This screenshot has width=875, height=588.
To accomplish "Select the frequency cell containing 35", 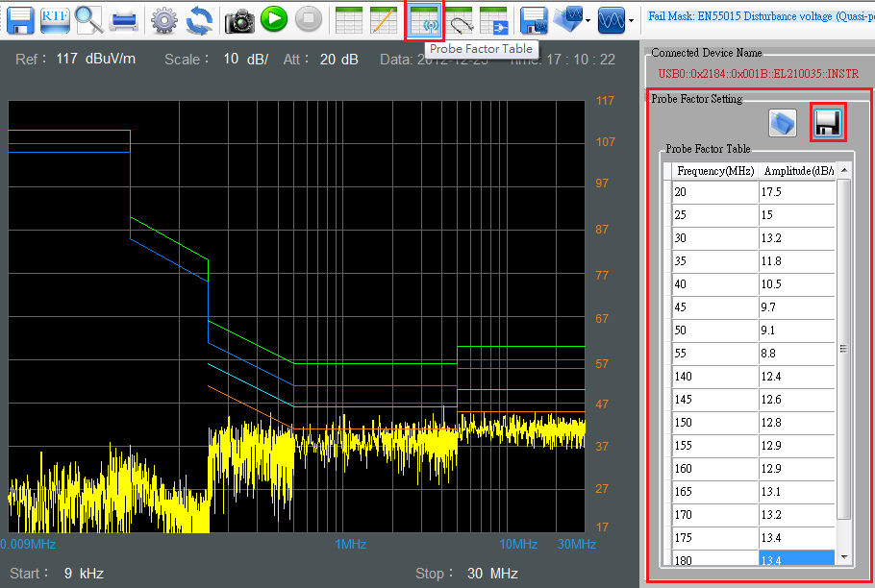I will point(715,261).
